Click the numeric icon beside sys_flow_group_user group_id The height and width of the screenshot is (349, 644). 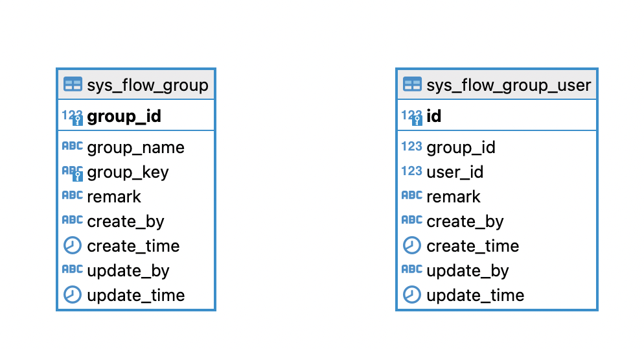click(412, 147)
